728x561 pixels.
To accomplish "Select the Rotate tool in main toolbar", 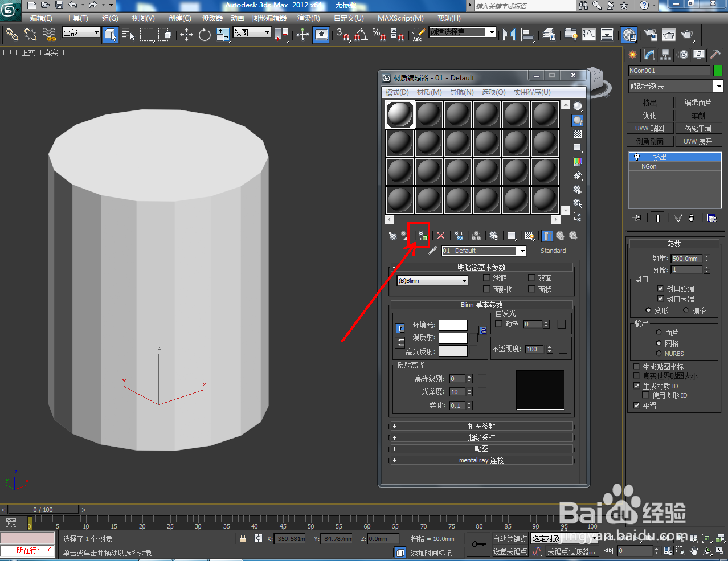I will (205, 35).
